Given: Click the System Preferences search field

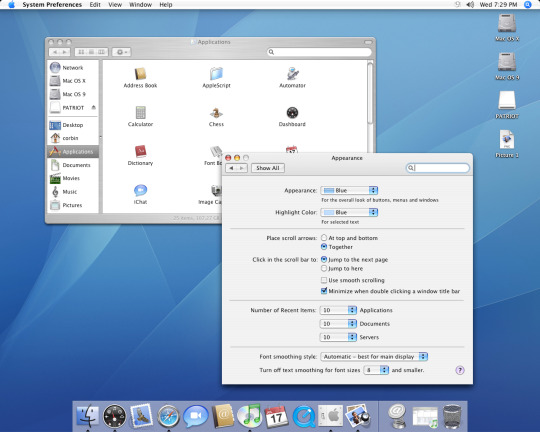Looking at the screenshot, I should tap(438, 168).
